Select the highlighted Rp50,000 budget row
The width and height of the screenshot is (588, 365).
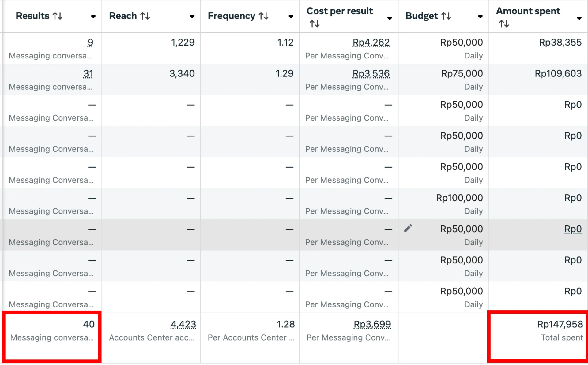click(x=462, y=229)
